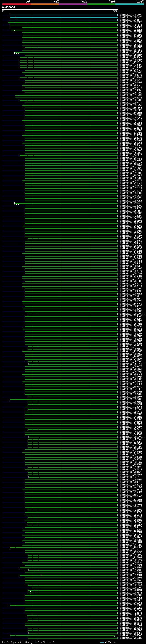Screen dimensions: 146x644
Task: Click the yellow gap markers on UniRef100_A5AP38 row
Action: (x=17, y=53)
